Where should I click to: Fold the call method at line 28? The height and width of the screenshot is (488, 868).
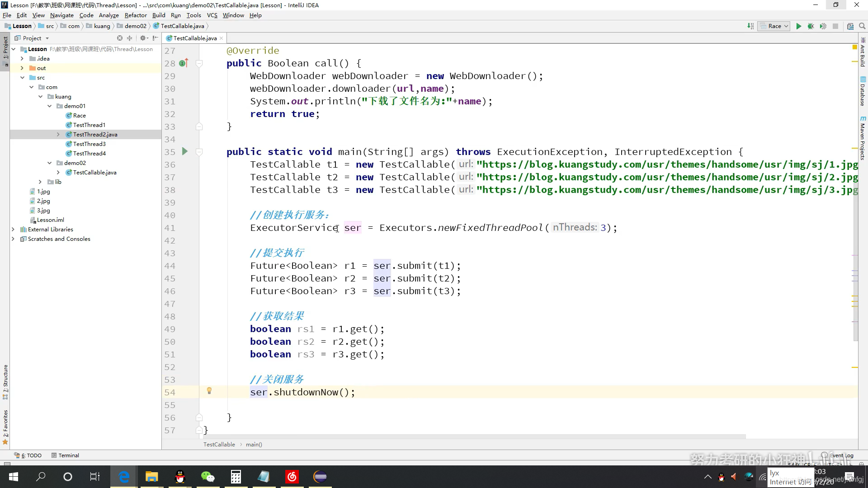point(199,63)
